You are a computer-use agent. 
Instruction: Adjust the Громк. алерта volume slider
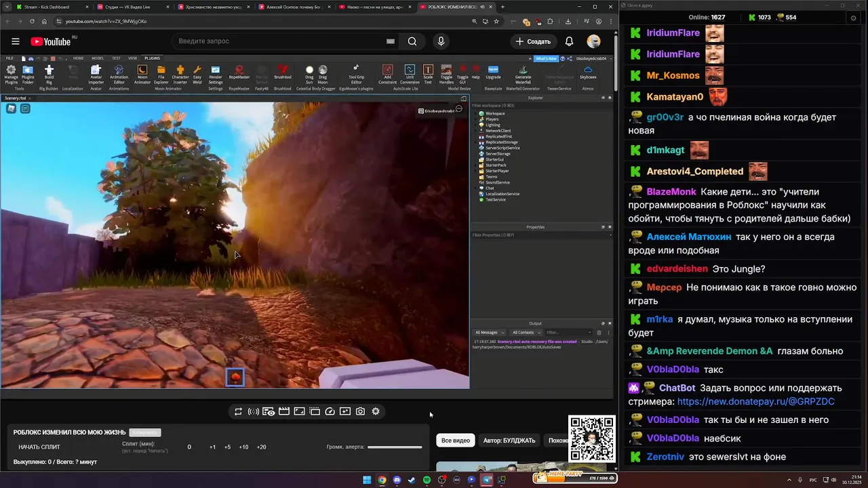(395, 447)
